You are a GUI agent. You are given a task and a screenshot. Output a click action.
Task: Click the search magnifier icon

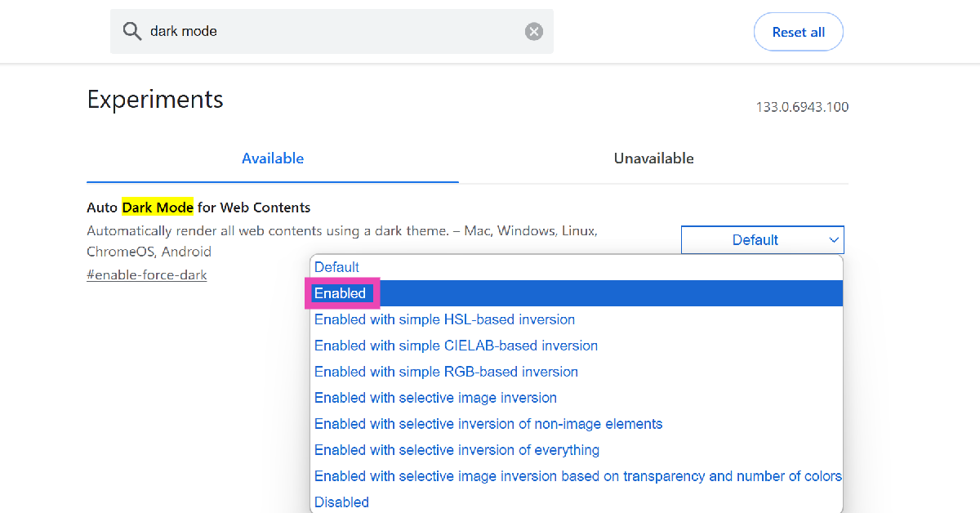coord(132,32)
